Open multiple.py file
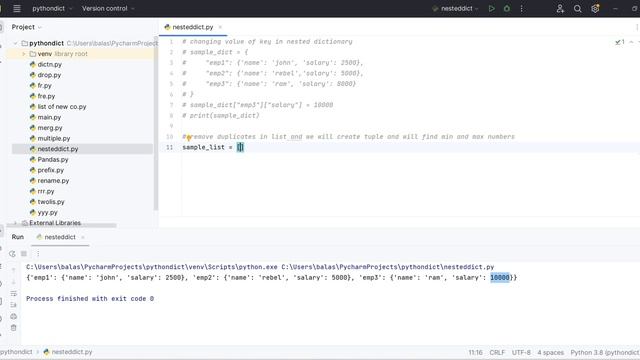Image resolution: width=640 pixels, height=360 pixels. pos(53,138)
